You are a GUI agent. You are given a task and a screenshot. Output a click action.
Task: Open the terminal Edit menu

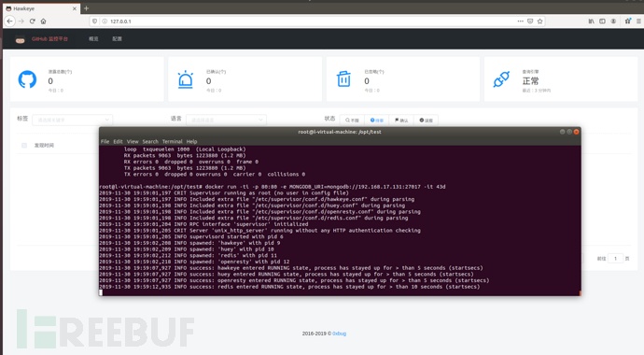coord(118,141)
